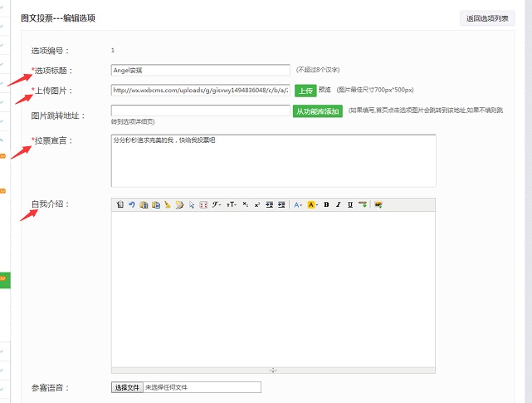Image resolution: width=532 pixels, height=403 pixels.
Task: Click the 返回选项列表 button
Action: pyautogui.click(x=487, y=18)
